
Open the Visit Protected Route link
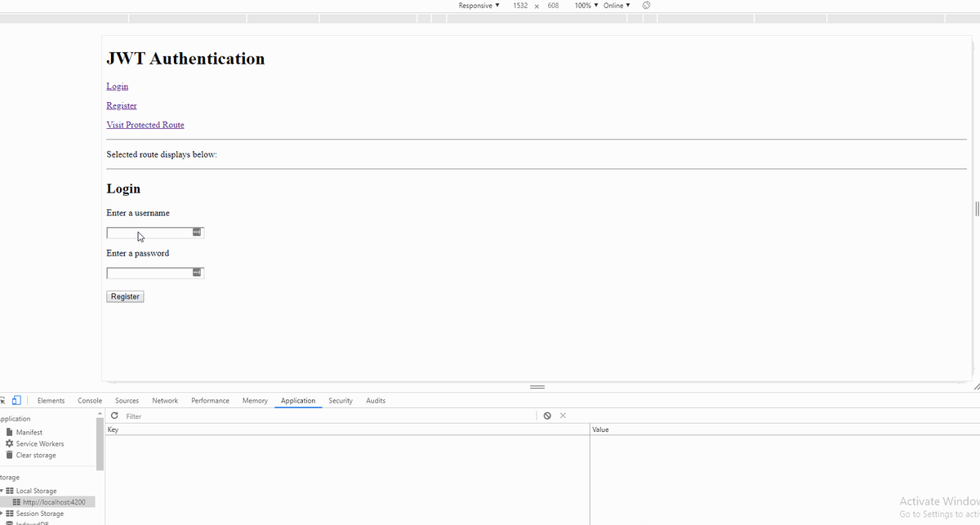tap(145, 124)
